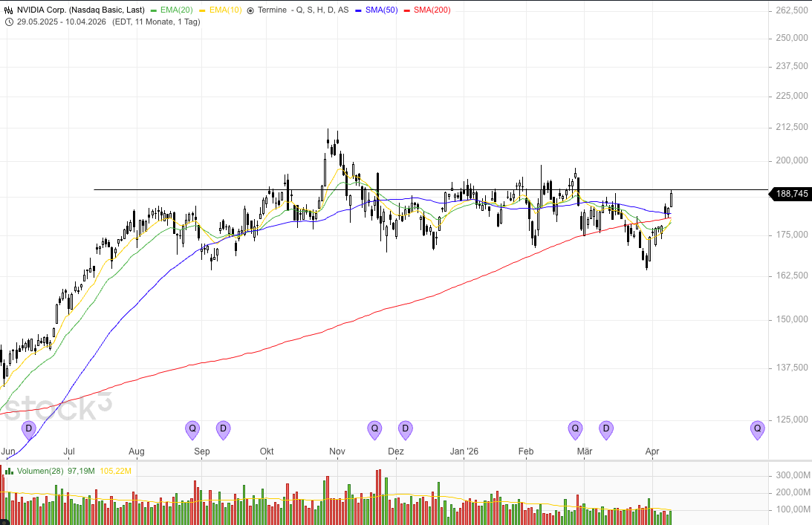The width and height of the screenshot is (812, 525).
Task: Click the yellow volume average 105,22M
Action: (115, 471)
